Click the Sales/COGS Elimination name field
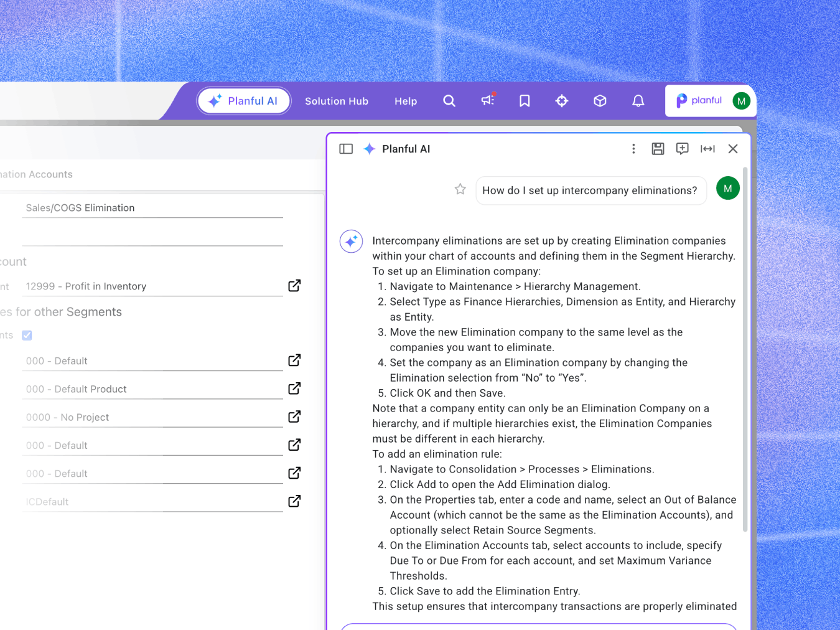Screen dimensions: 840x630 coord(152,208)
